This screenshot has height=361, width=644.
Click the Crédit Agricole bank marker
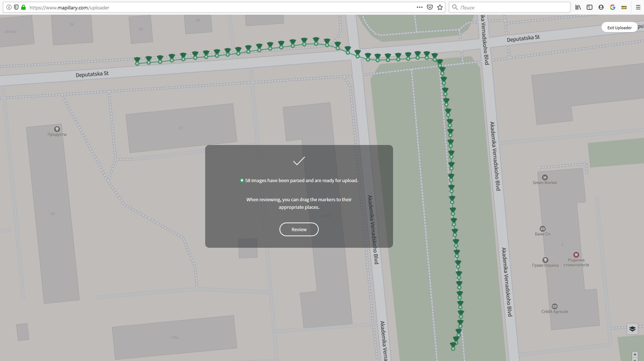[x=555, y=306]
